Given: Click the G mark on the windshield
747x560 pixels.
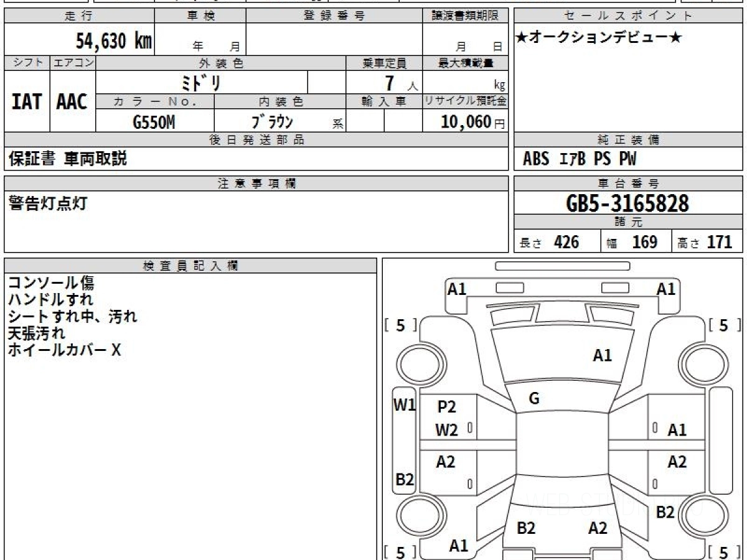Looking at the screenshot, I should 533,399.
